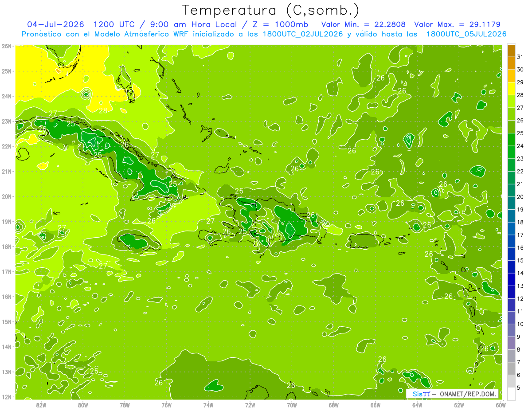Click the color bar label '18'
This screenshot has height=411, width=532.
pos(520,222)
